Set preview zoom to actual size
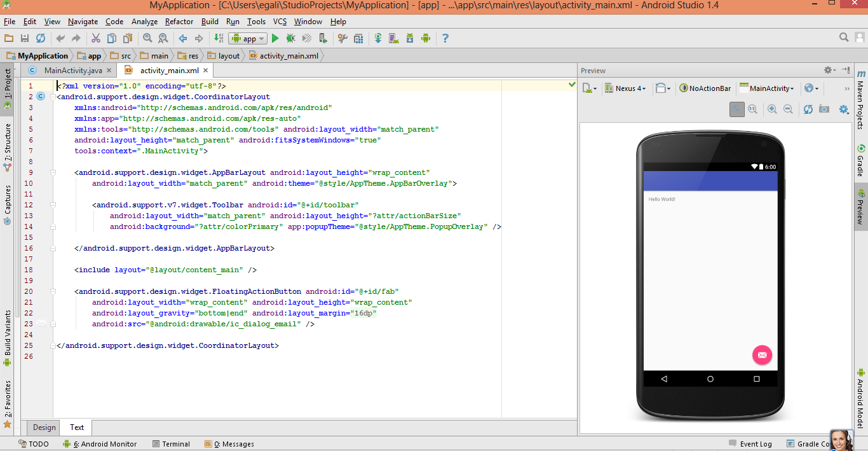 pyautogui.click(x=753, y=109)
